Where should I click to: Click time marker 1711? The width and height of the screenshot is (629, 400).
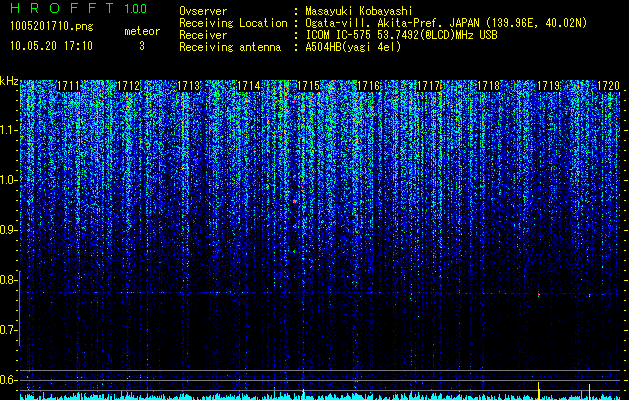tap(68, 86)
